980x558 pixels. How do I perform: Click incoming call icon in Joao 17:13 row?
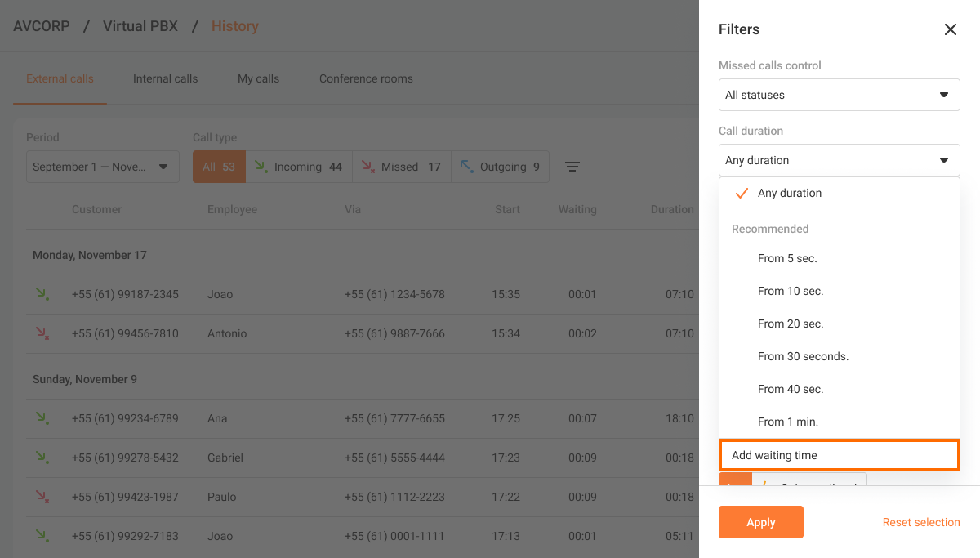point(41,535)
